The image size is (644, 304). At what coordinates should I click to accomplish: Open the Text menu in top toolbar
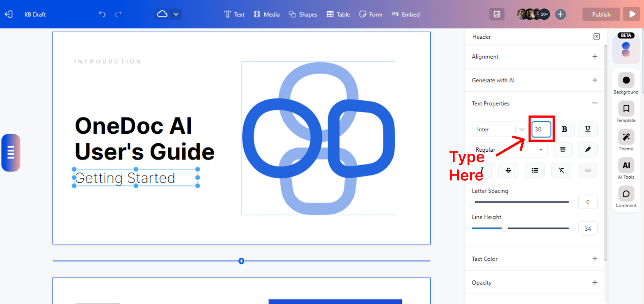[234, 14]
